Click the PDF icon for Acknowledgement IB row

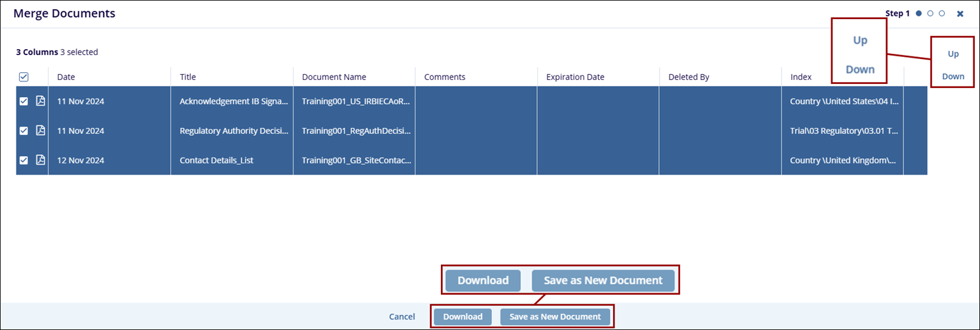[40, 101]
